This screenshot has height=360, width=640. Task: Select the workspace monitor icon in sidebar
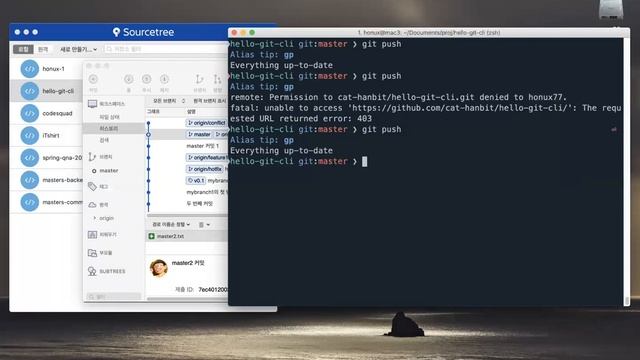tap(93, 104)
